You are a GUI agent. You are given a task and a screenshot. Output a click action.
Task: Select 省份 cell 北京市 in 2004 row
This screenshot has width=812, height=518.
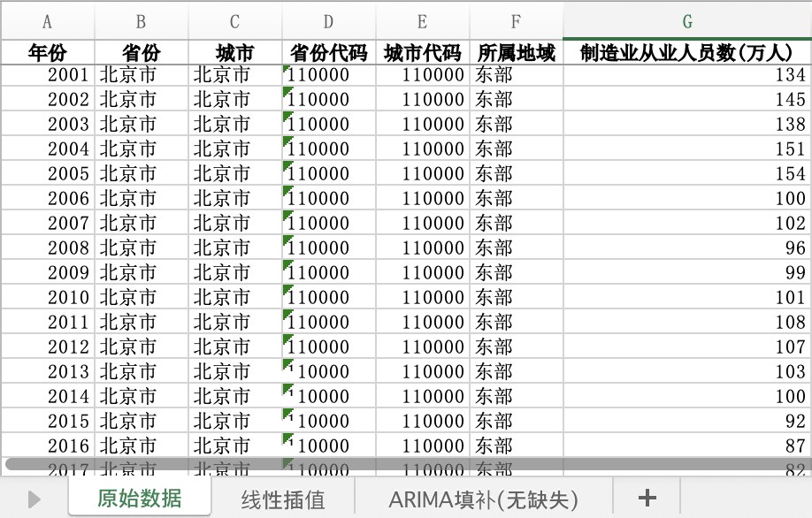(x=142, y=149)
